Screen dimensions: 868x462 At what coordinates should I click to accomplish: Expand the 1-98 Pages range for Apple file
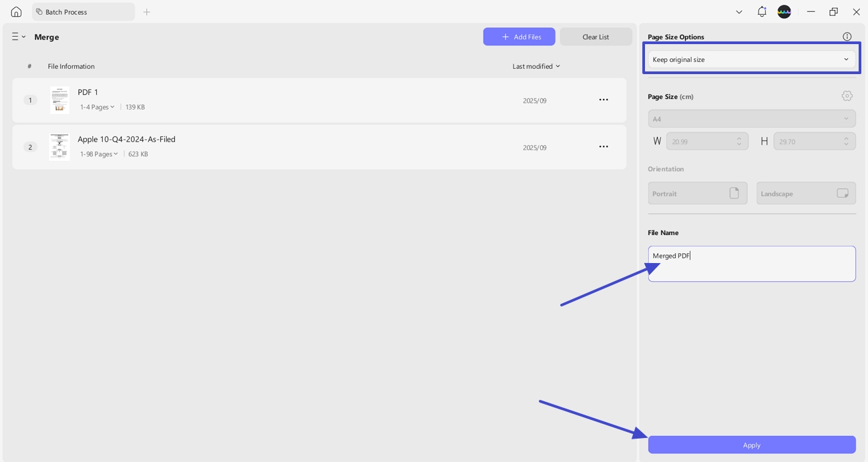tap(98, 154)
